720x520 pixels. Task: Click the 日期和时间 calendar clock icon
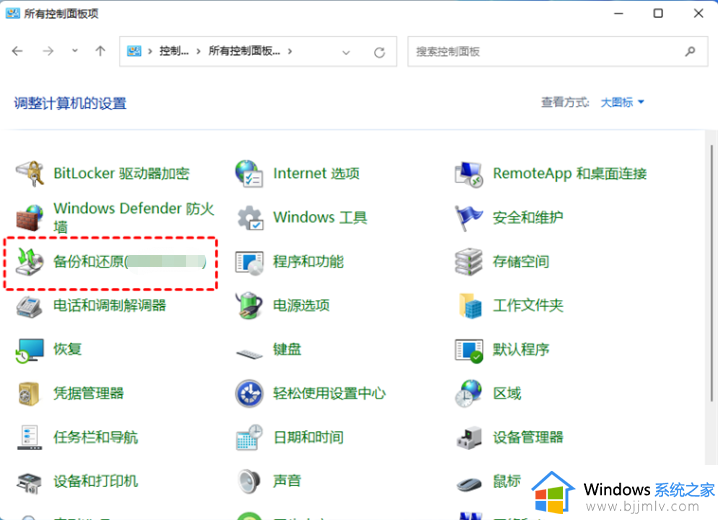coord(249,437)
